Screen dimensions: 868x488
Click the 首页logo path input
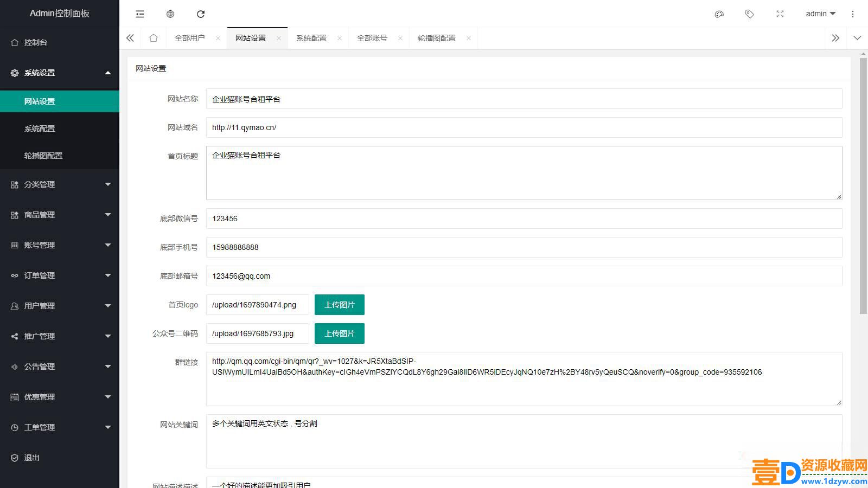click(x=258, y=305)
